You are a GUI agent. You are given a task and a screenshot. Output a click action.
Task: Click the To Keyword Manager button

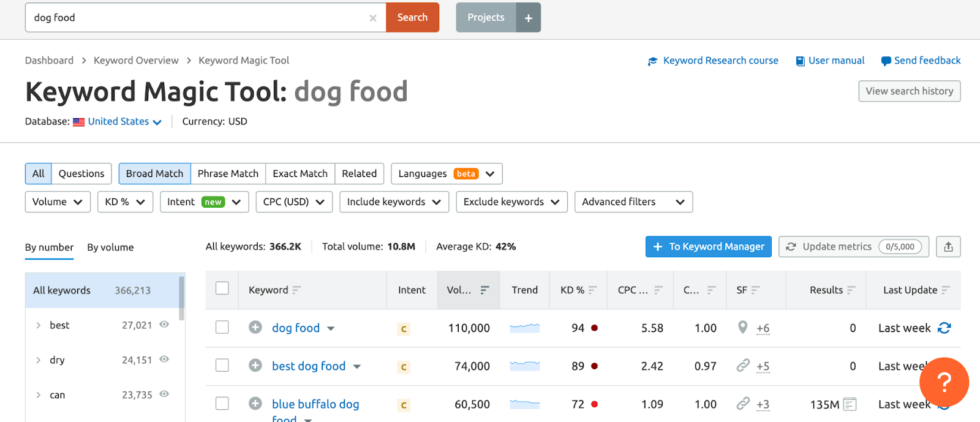point(708,247)
